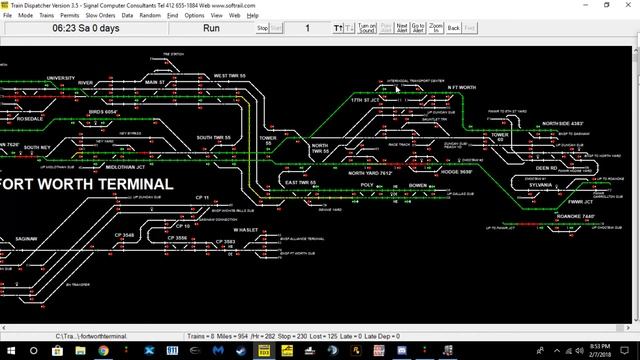Viewport: 640px width, 360px height.
Task: Click the volume speaker tray icon
Action: coord(579,351)
